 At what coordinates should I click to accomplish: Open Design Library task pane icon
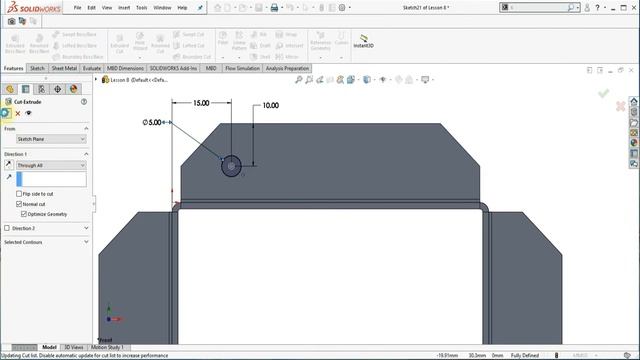(x=633, y=111)
